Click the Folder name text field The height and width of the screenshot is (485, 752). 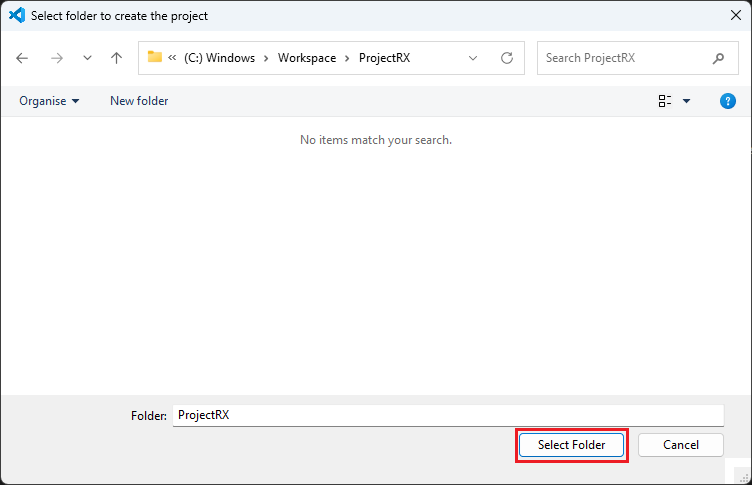448,415
